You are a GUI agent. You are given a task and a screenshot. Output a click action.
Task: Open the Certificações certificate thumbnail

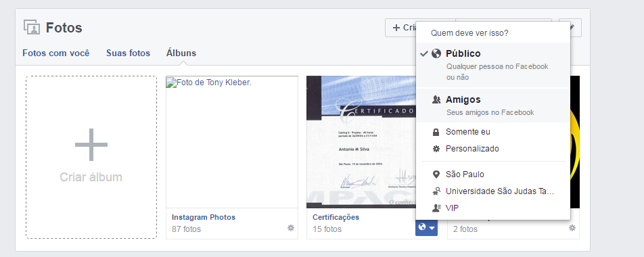click(x=361, y=142)
